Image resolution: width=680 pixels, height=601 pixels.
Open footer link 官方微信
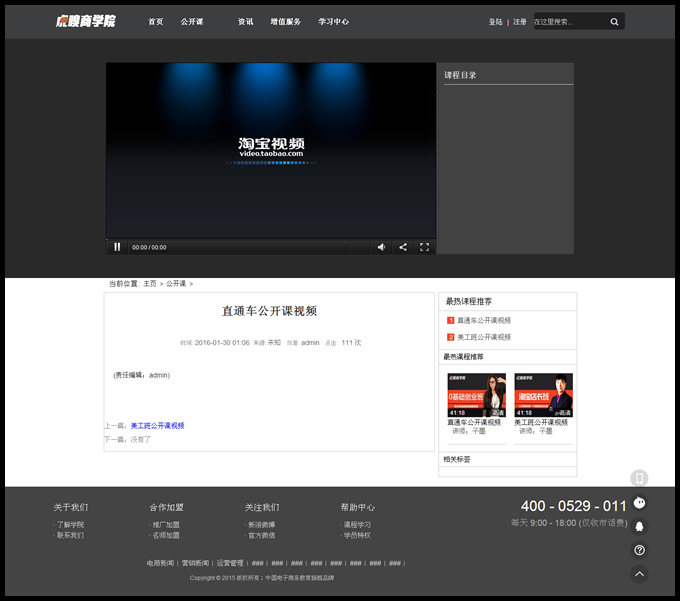click(262, 536)
